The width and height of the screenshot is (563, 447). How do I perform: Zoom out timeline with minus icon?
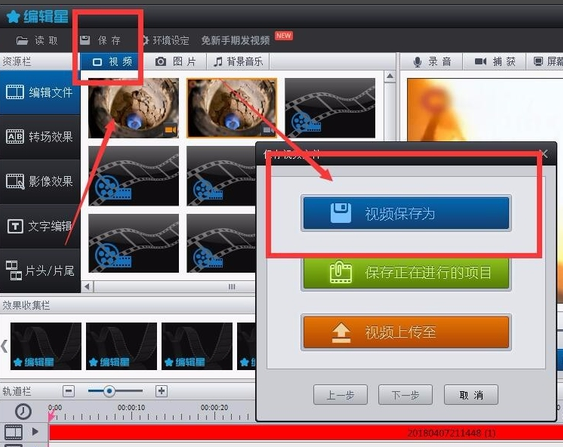pos(69,391)
